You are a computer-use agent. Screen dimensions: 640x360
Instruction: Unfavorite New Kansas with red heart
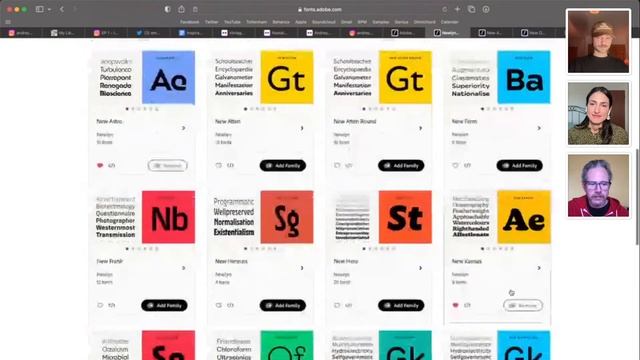(455, 305)
